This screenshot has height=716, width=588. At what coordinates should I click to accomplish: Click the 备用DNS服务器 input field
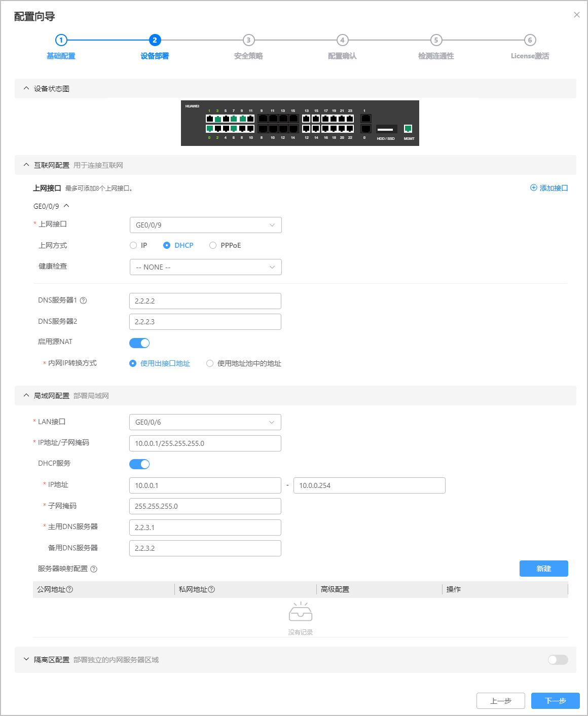pos(205,548)
